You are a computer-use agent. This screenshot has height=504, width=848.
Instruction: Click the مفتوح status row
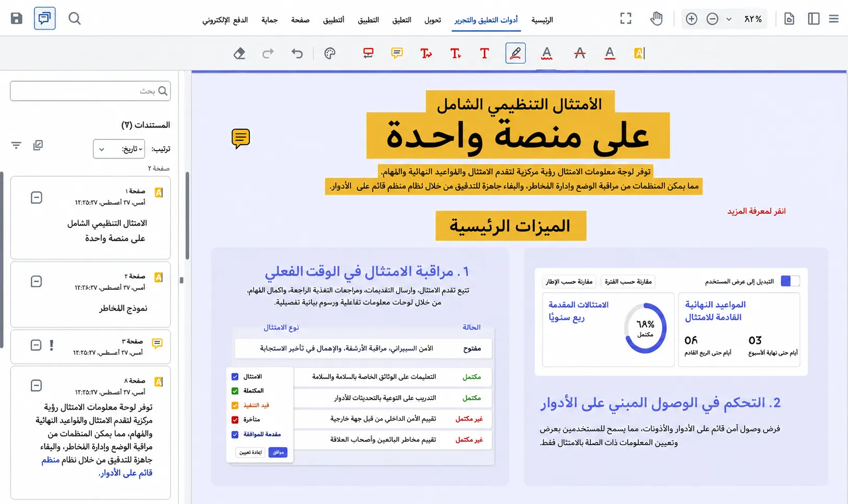tap(364, 348)
